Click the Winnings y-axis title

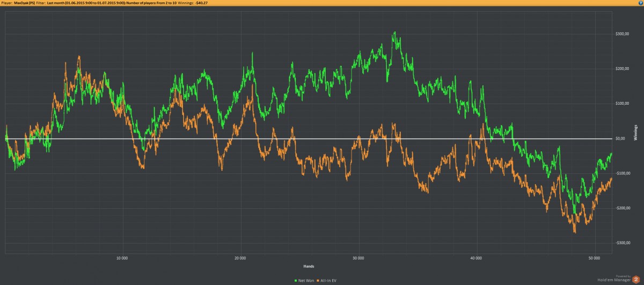pyautogui.click(x=635, y=132)
